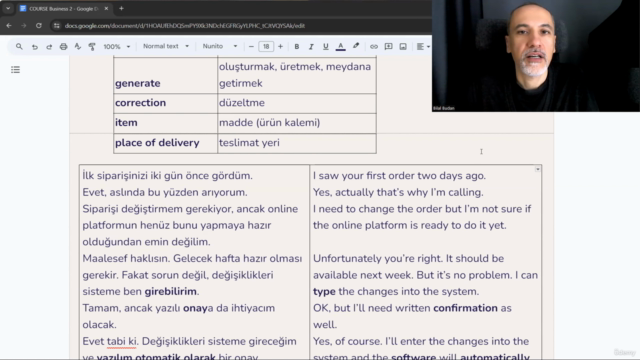Click the search menus magnifier icon
640x360 pixels.
click(19, 47)
